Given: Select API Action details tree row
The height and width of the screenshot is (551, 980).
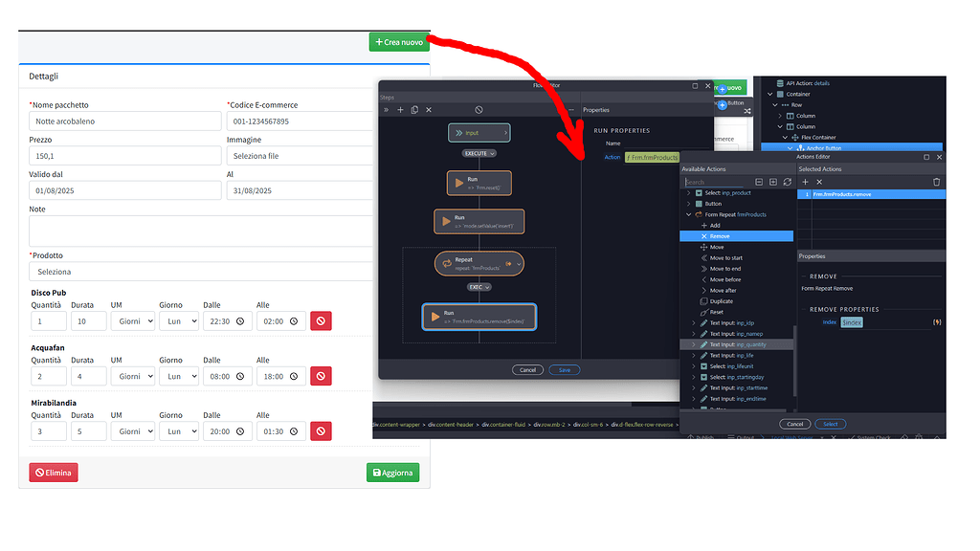Looking at the screenshot, I should click(803, 83).
